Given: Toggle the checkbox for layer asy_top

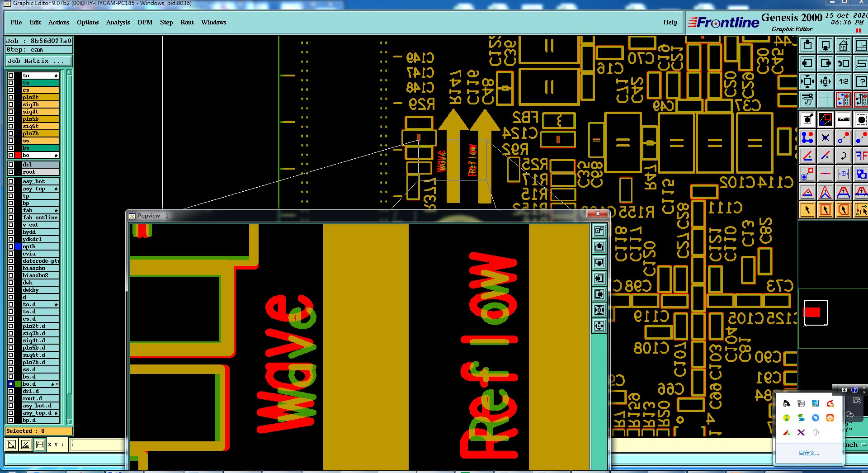Looking at the screenshot, I should (11, 189).
